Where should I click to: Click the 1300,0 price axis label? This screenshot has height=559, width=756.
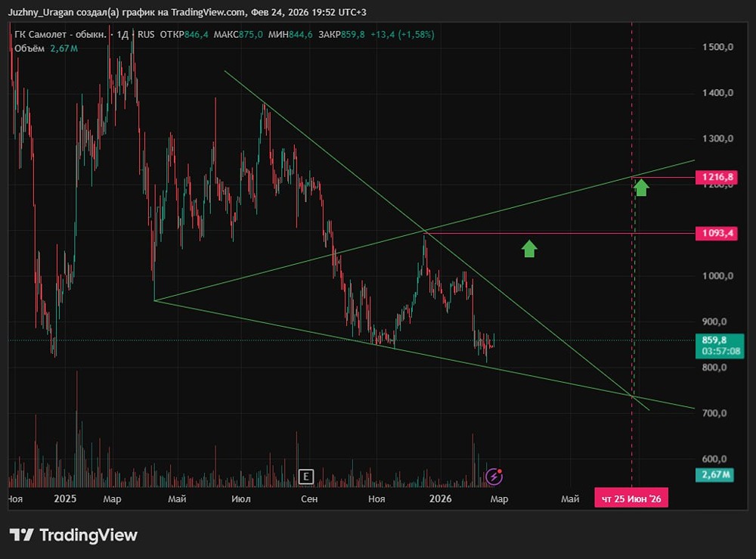pos(717,138)
